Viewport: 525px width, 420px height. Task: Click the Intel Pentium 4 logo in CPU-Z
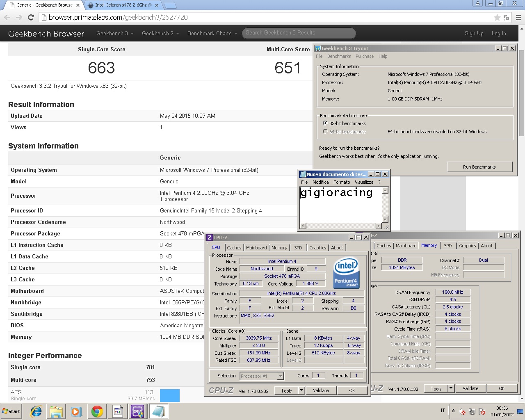[x=347, y=273]
